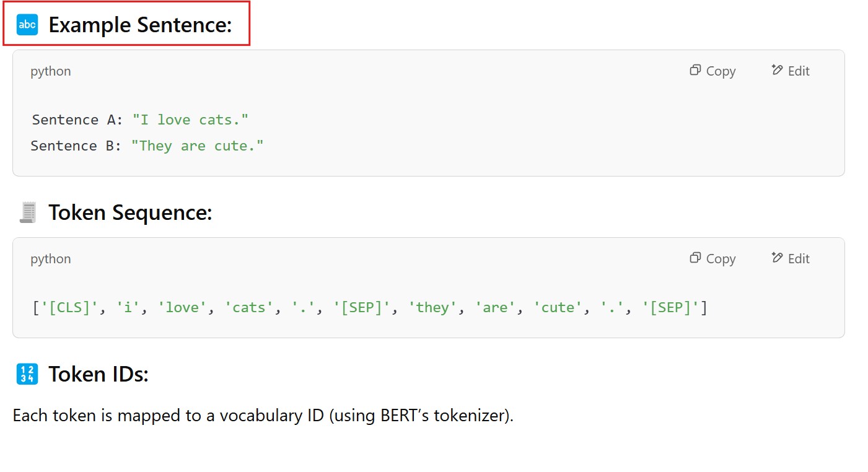868x472 pixels.
Task: Click the edit pencil icon in the Token Sequence block
Action: (777, 258)
